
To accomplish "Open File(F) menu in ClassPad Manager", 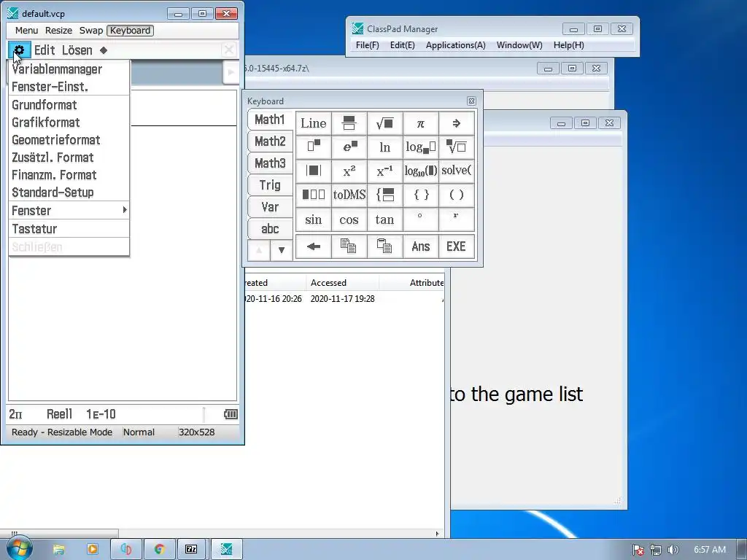I will [368, 45].
